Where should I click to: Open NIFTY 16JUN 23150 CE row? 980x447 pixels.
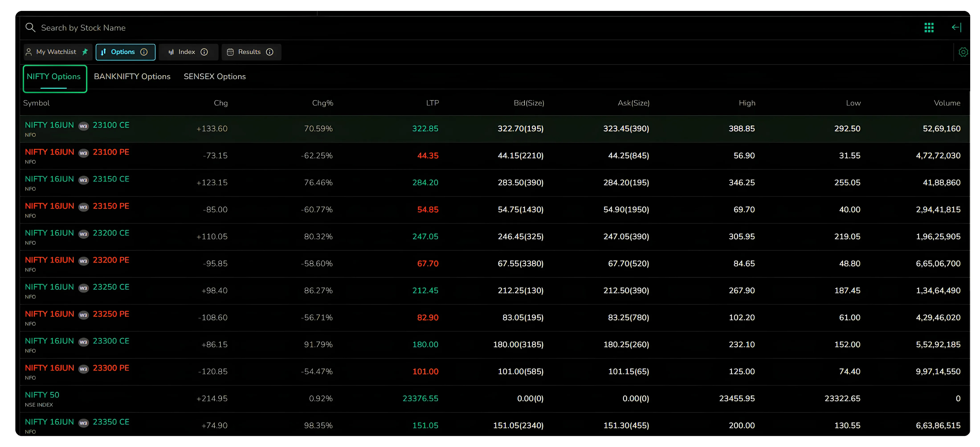(494, 183)
